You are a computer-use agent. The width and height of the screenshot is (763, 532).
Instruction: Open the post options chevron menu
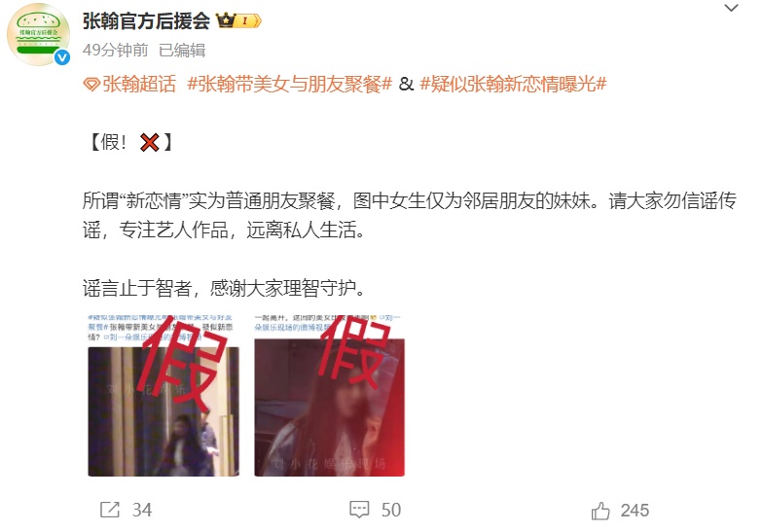(x=732, y=8)
